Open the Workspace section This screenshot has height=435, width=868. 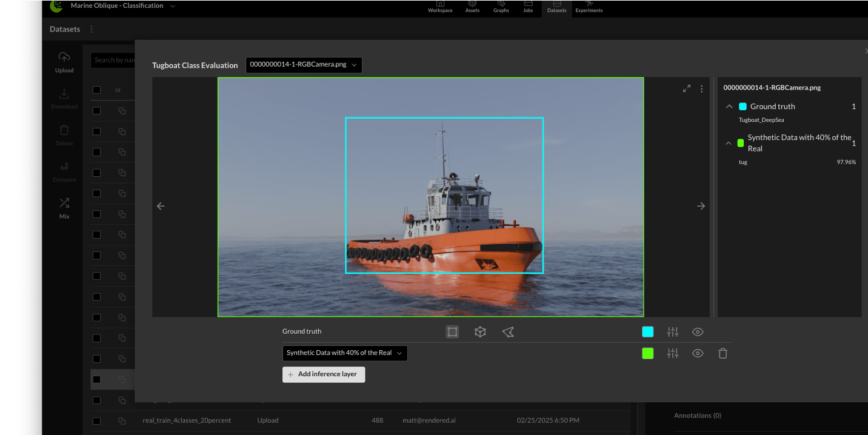tap(439, 7)
